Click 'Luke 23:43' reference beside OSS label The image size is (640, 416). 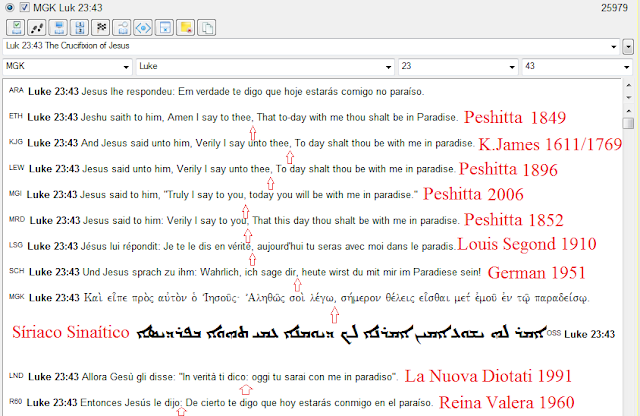(x=589, y=334)
